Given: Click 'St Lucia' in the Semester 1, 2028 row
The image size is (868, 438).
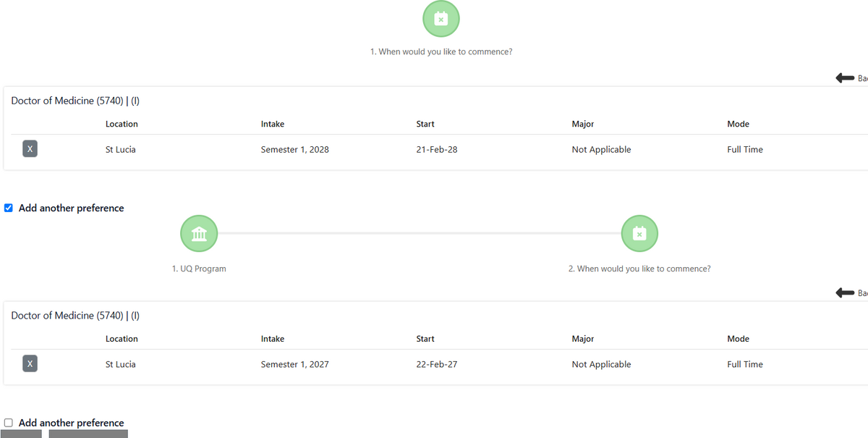Looking at the screenshot, I should coord(121,150).
